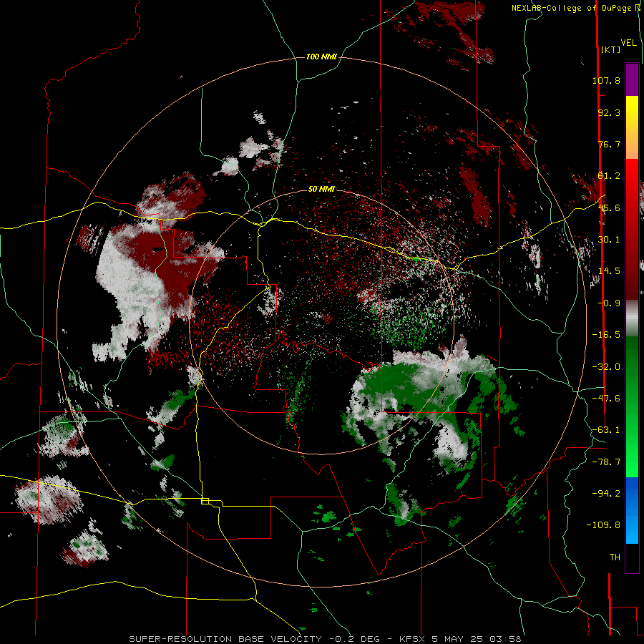Click the -78.7 legend value

tap(606, 462)
